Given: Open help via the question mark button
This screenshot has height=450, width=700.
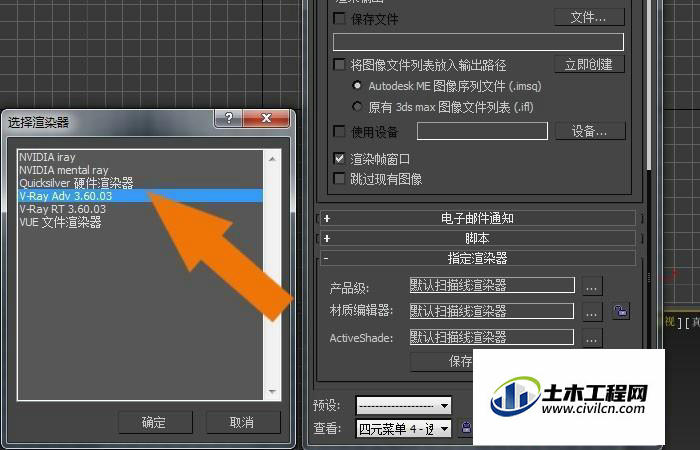Looking at the screenshot, I should pyautogui.click(x=229, y=118).
